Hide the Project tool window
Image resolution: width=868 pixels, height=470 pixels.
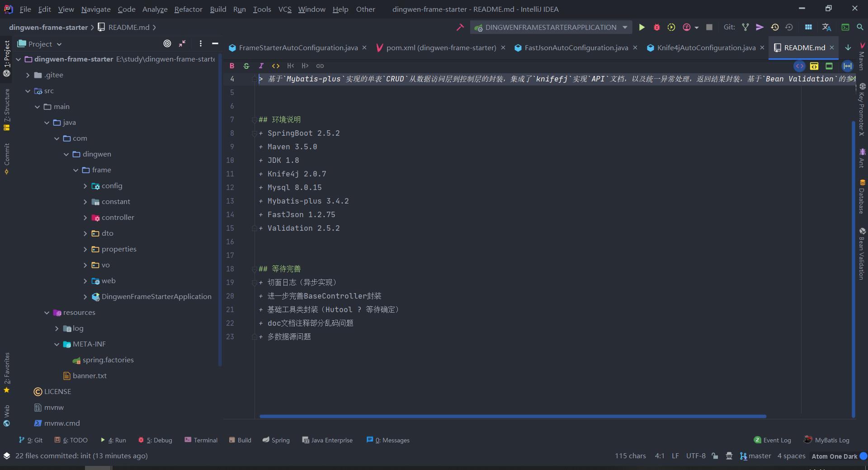pyautogui.click(x=215, y=43)
